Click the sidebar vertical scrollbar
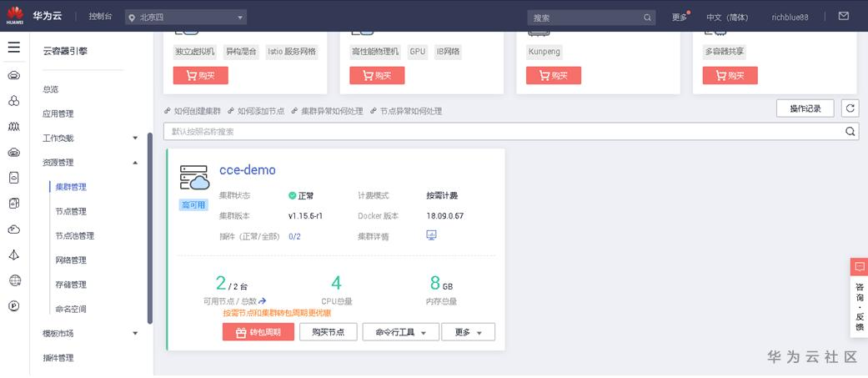868x378 pixels. click(x=150, y=228)
